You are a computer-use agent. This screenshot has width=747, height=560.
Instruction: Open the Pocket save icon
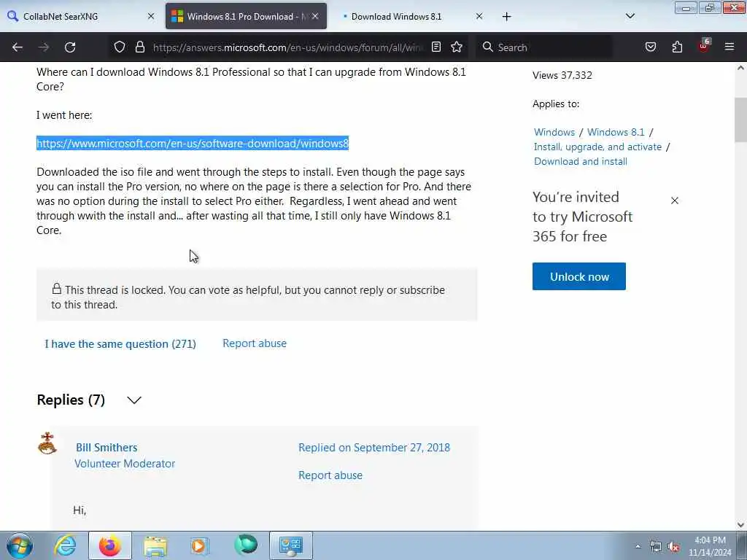pyautogui.click(x=651, y=47)
